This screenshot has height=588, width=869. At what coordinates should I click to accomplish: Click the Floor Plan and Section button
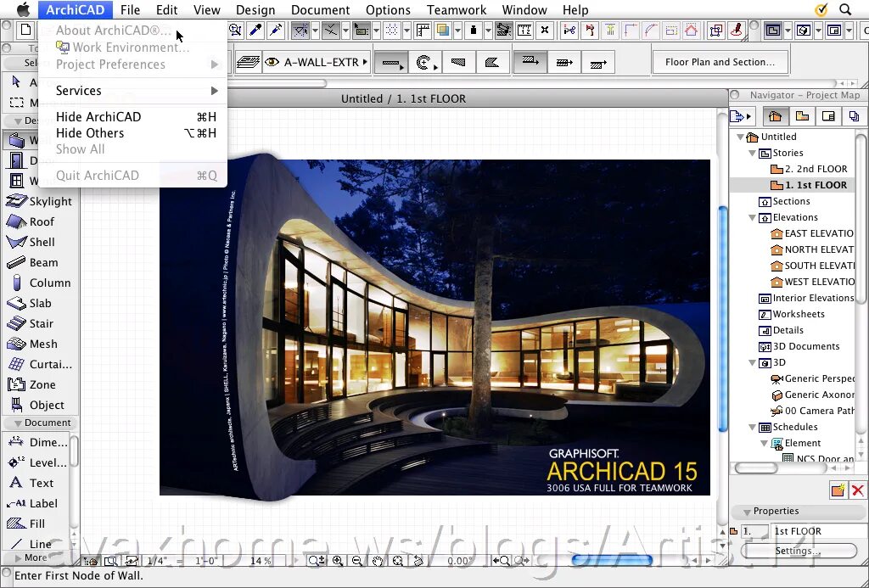(720, 62)
